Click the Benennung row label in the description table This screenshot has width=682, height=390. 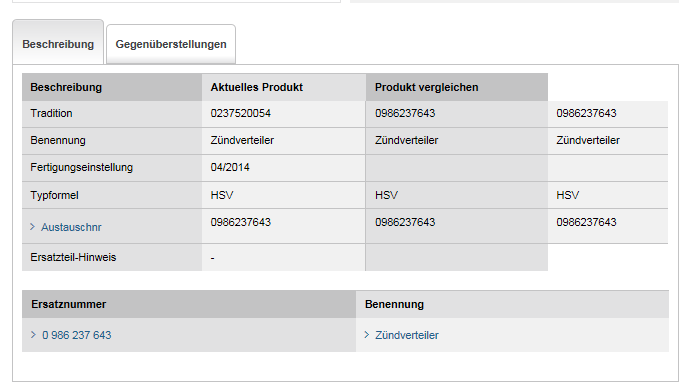(x=58, y=140)
